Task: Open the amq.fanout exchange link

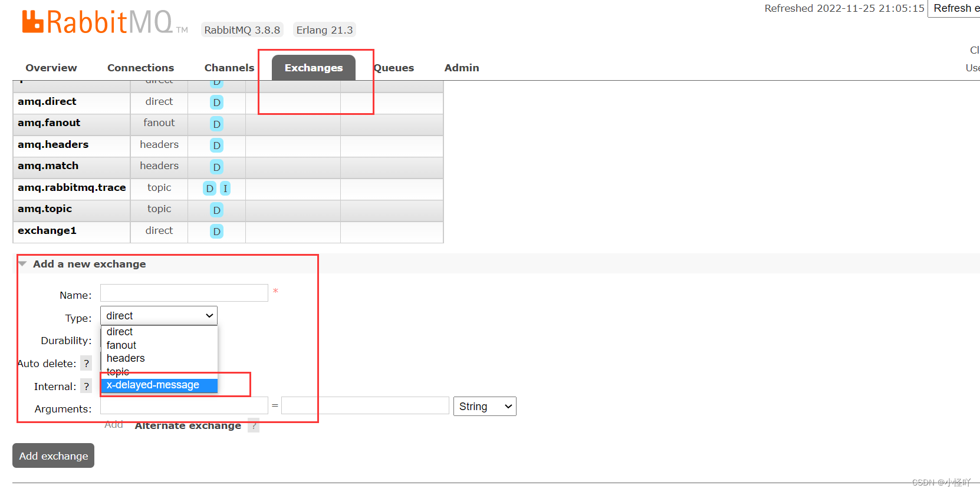Action: coord(49,123)
